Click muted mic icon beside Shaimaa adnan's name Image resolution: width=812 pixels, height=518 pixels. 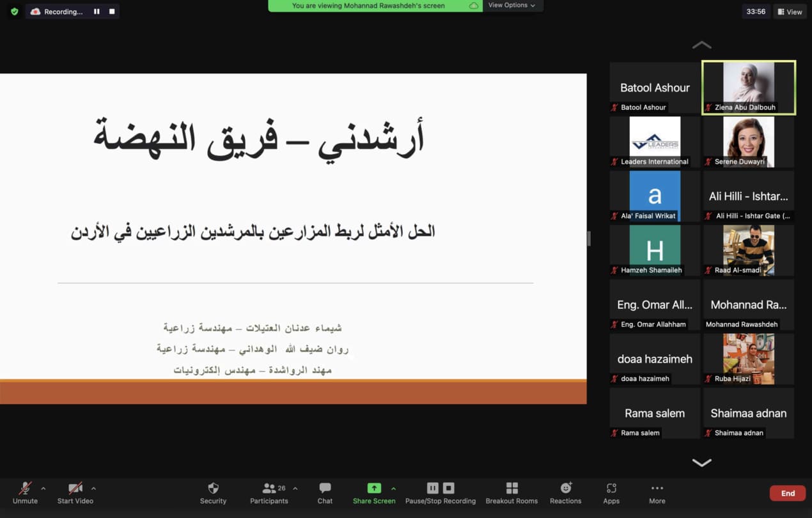click(x=708, y=433)
